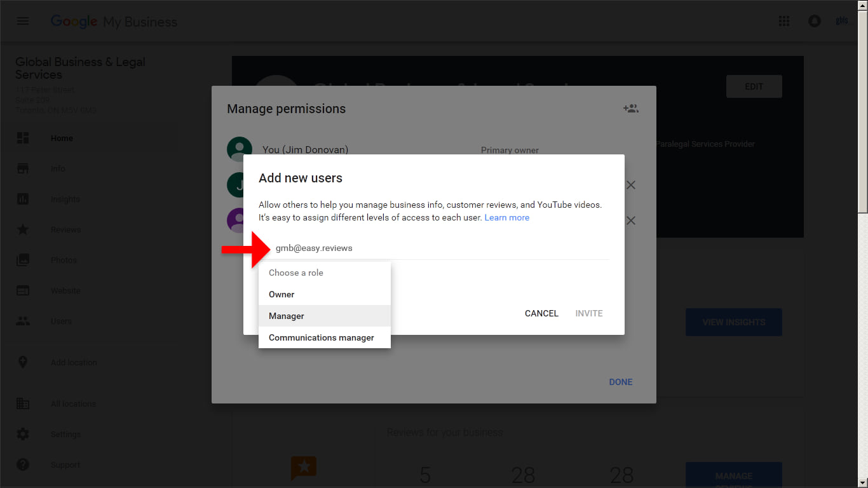Image resolution: width=868 pixels, height=488 pixels.
Task: Open the Google apps grid
Action: [x=784, y=22]
